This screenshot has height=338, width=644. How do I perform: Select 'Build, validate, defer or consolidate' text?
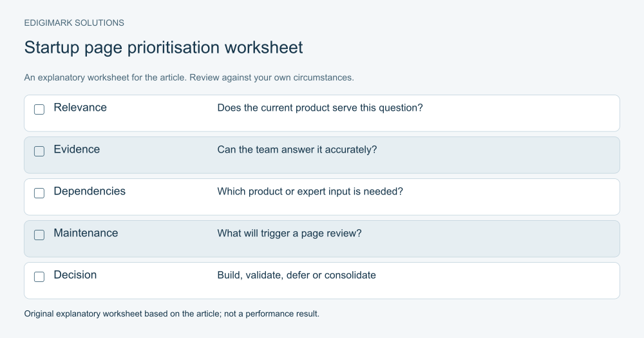tap(296, 276)
